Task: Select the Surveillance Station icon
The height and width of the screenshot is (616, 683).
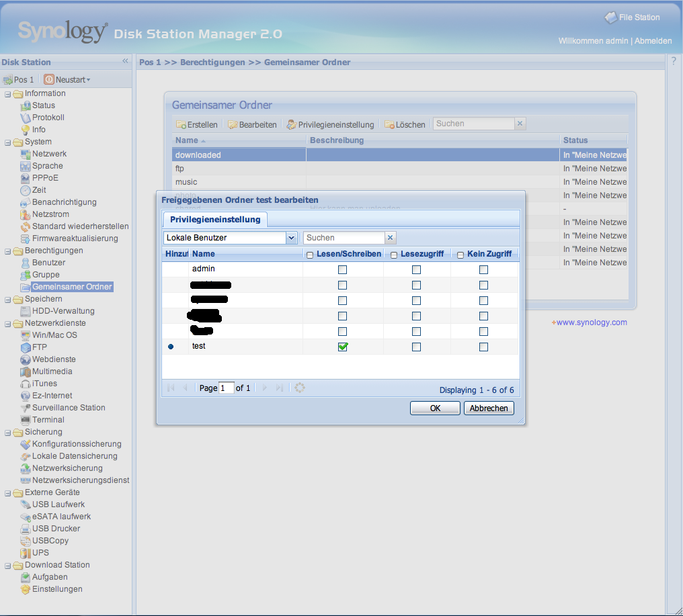Action: pyautogui.click(x=26, y=408)
